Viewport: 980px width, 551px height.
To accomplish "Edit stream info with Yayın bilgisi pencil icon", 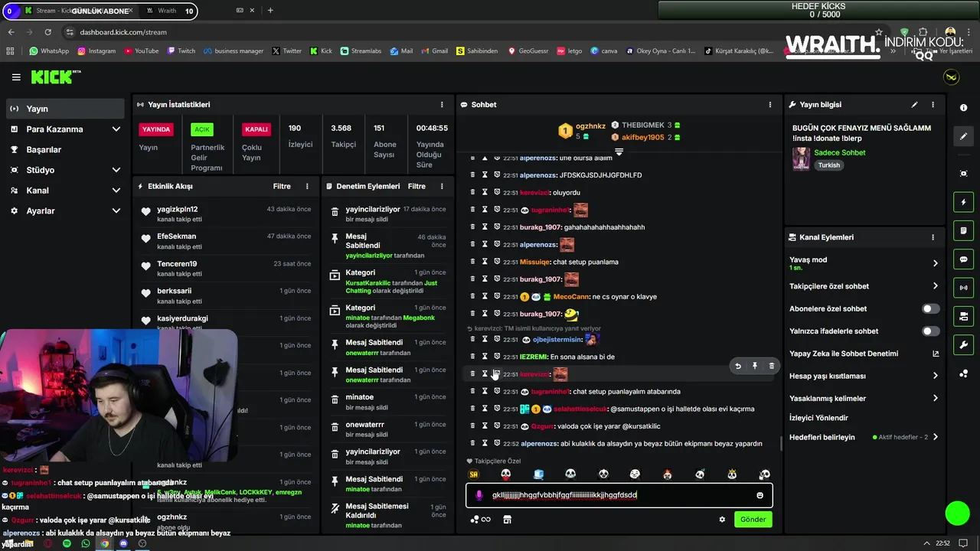I will click(914, 105).
